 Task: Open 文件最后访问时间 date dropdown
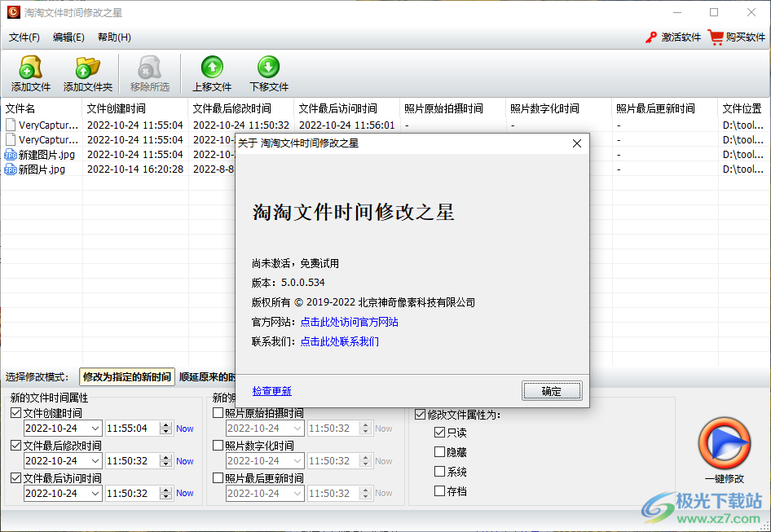[95, 493]
